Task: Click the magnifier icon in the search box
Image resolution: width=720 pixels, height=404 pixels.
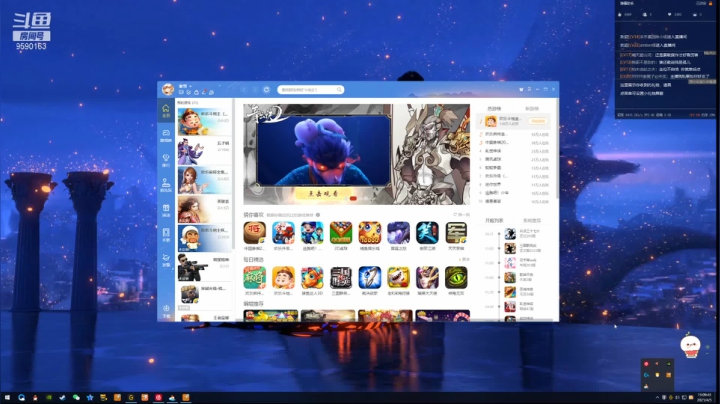Action: [339, 90]
